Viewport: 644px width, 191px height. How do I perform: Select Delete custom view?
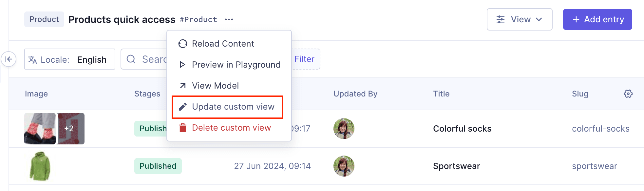click(x=229, y=128)
